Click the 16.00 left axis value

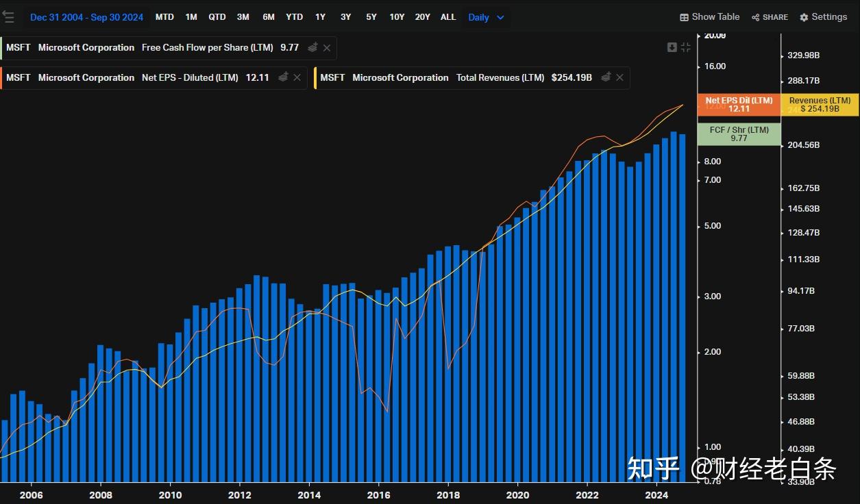tap(715, 66)
